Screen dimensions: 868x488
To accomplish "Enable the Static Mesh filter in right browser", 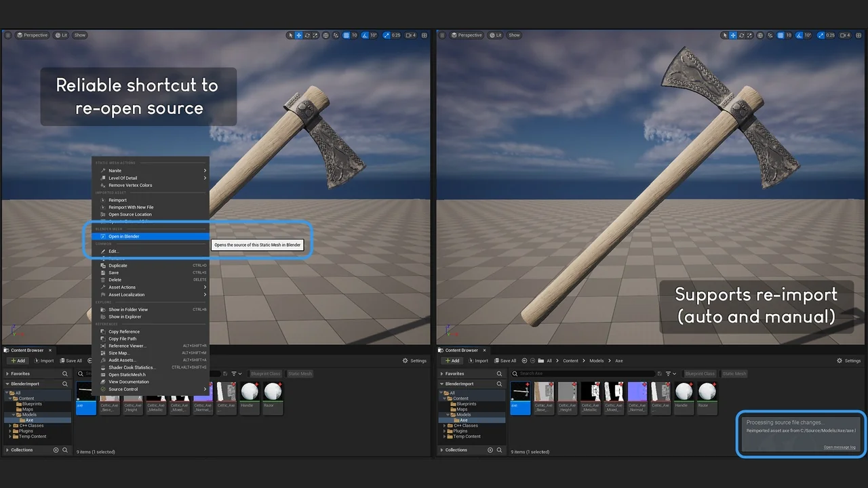I will pos(734,373).
